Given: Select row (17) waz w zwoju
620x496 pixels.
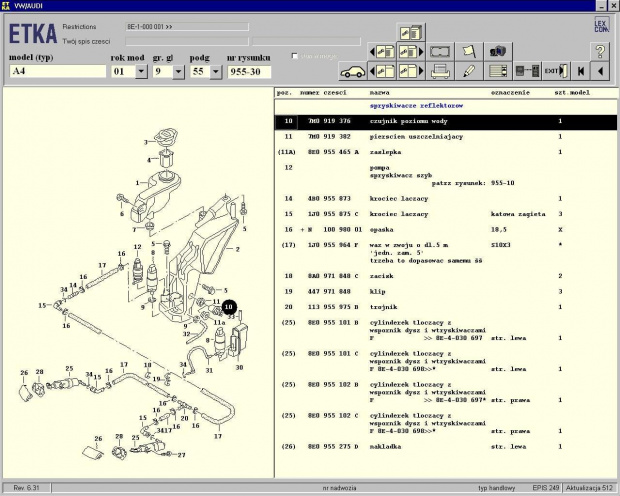Looking at the screenshot, I should 446,253.
